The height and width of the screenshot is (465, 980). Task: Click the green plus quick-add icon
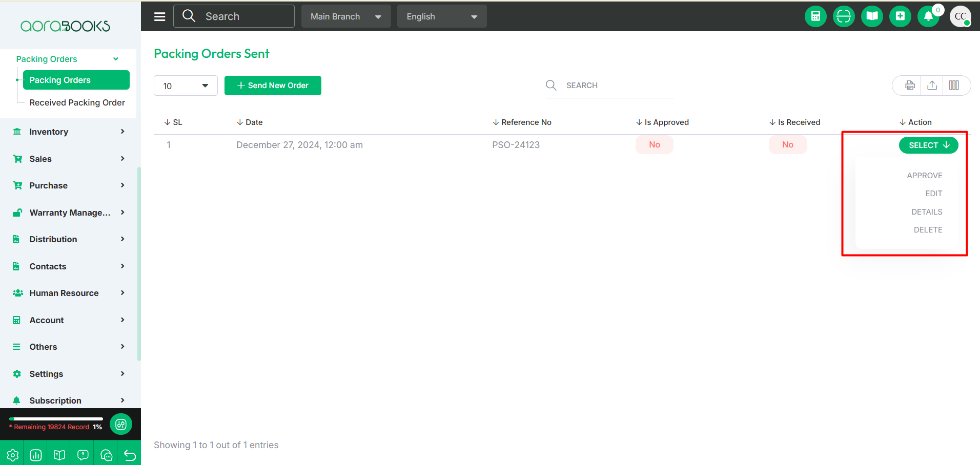[x=900, y=16]
